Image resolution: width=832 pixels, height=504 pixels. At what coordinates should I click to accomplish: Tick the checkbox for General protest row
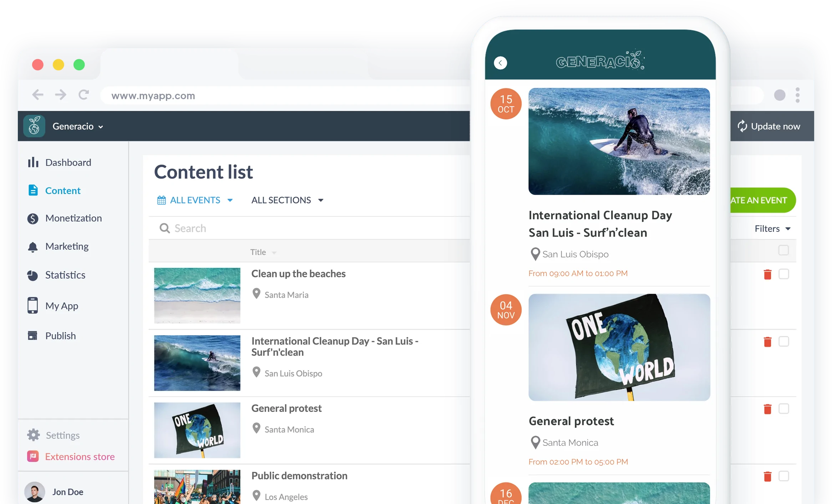tap(783, 409)
